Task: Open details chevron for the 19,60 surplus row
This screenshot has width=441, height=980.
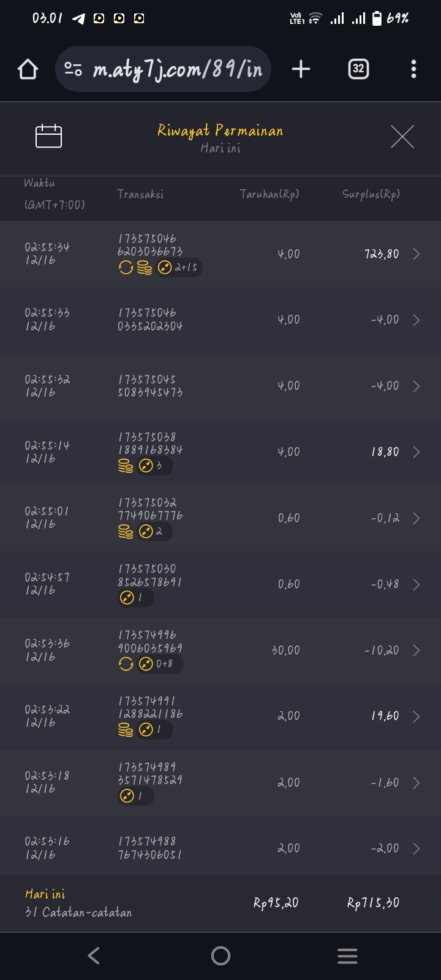Action: (x=417, y=717)
